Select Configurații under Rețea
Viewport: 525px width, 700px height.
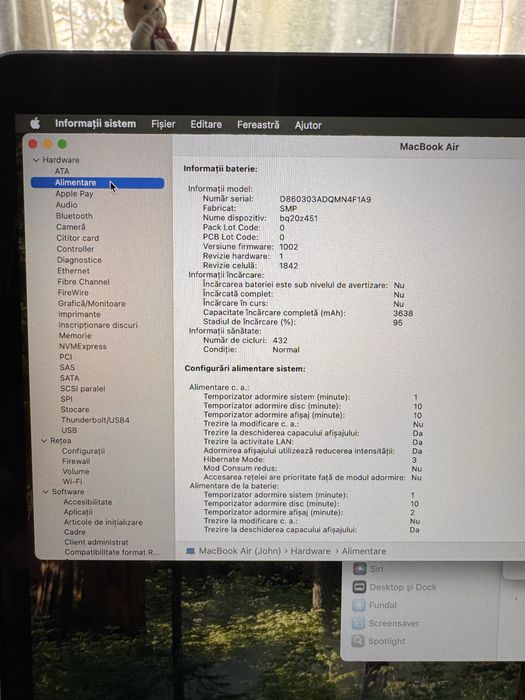coord(83,451)
